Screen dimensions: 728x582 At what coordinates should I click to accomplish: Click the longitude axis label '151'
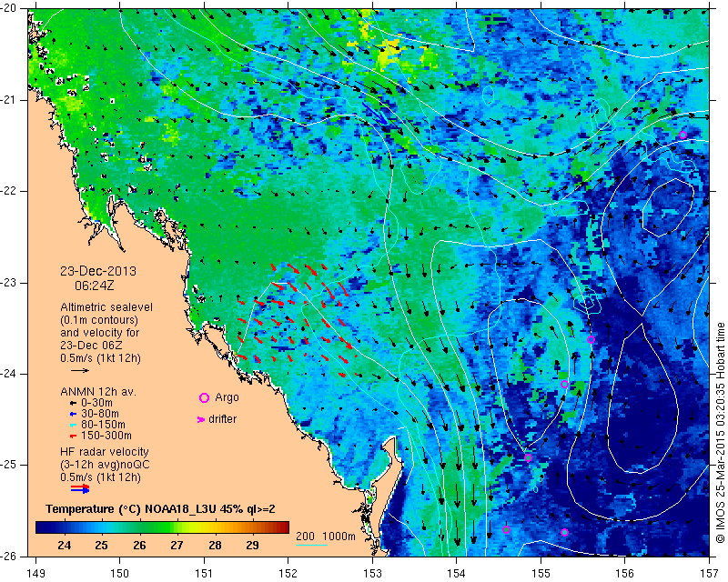pyautogui.click(x=204, y=573)
